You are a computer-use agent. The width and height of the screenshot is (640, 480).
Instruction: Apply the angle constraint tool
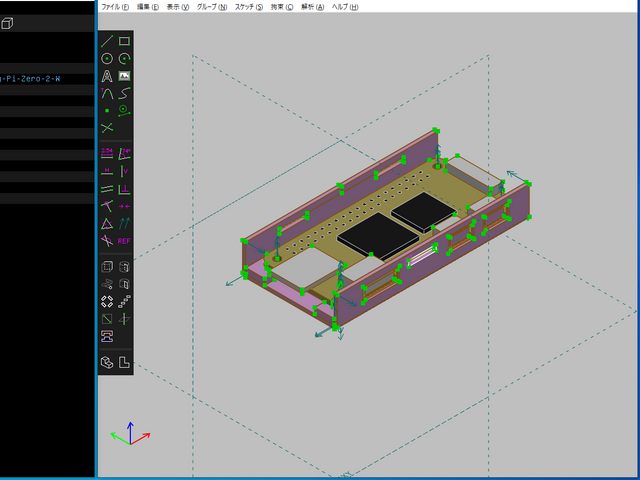(124, 153)
